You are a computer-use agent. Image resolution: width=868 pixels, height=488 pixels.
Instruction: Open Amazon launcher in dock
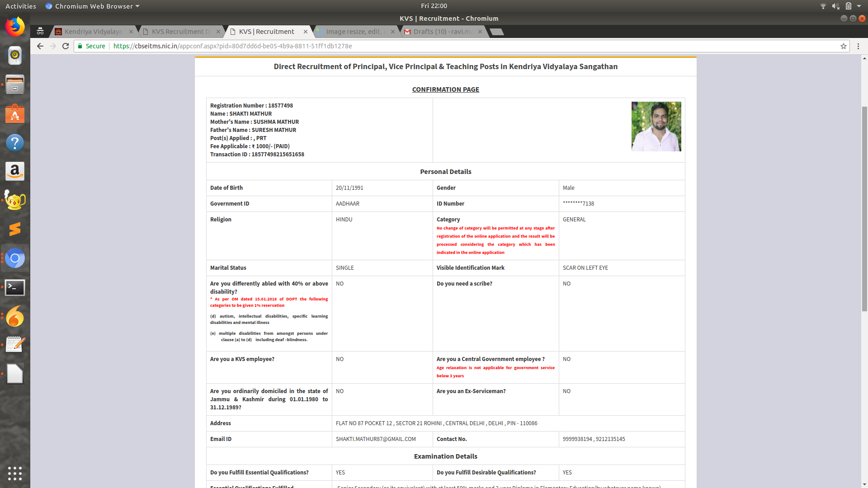tap(15, 171)
